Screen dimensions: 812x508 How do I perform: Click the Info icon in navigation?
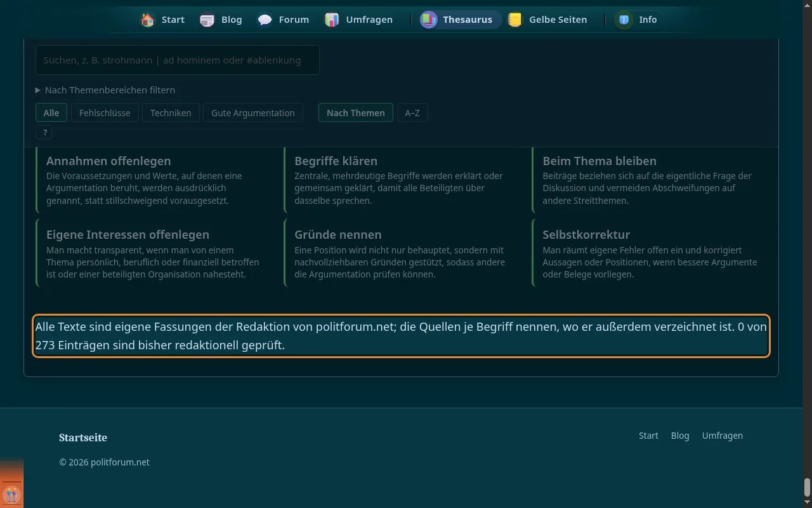tap(624, 20)
